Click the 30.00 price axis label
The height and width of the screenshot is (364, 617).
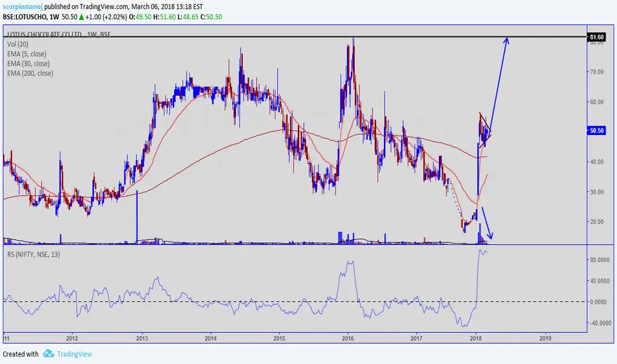596,192
